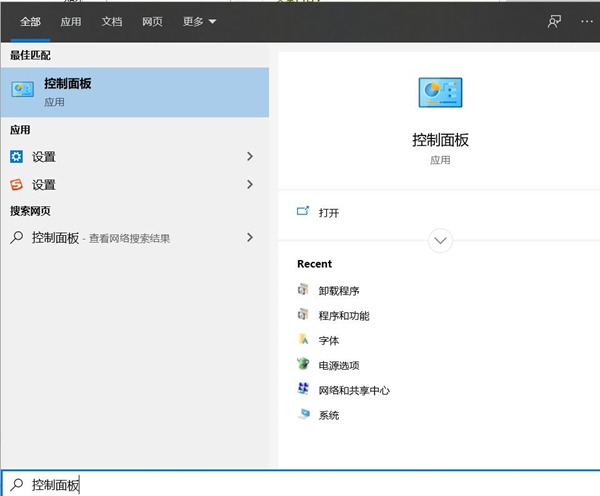This screenshot has width=600, height=496.
Task: Switch to the 文档 filter tab
Action: tap(112, 21)
